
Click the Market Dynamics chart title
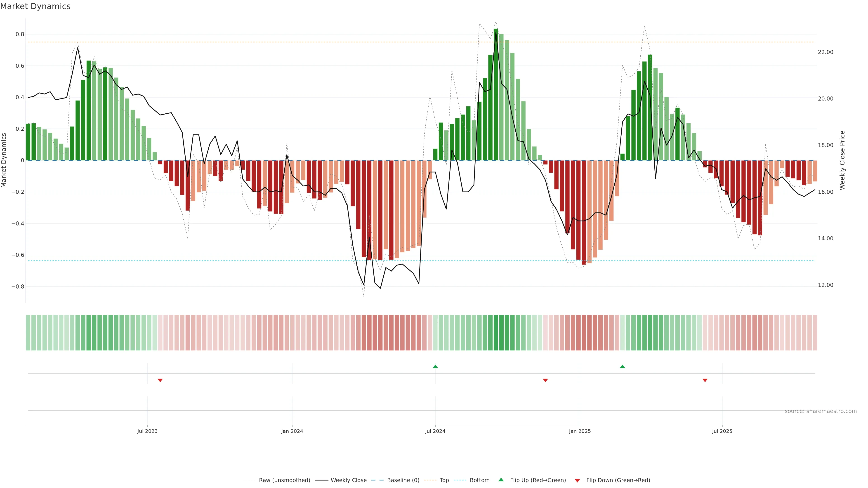pyautogui.click(x=35, y=6)
